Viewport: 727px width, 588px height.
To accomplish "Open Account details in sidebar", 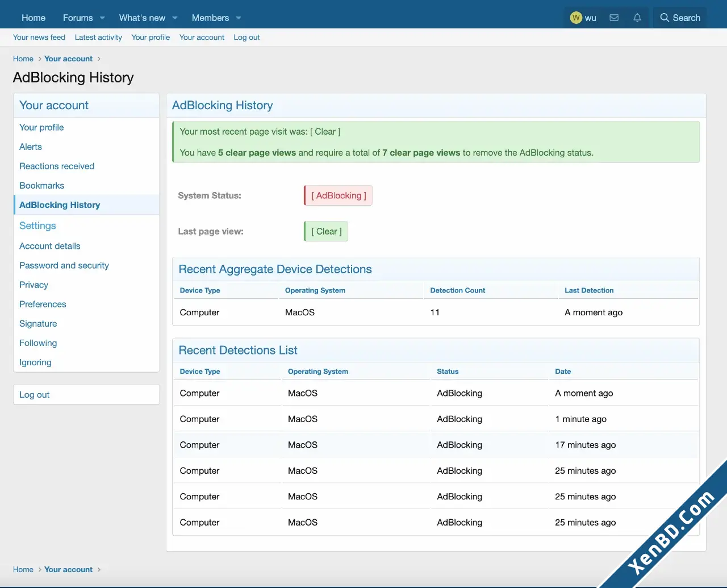I will pyautogui.click(x=86, y=246).
